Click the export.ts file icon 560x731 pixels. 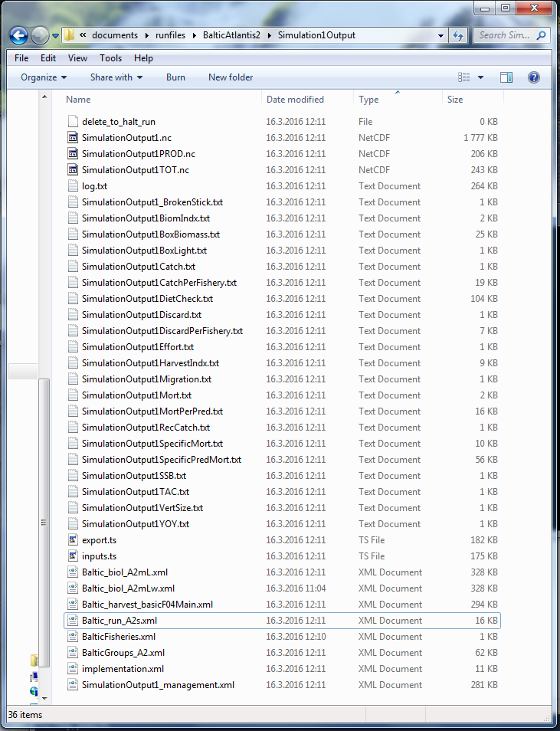click(73, 540)
